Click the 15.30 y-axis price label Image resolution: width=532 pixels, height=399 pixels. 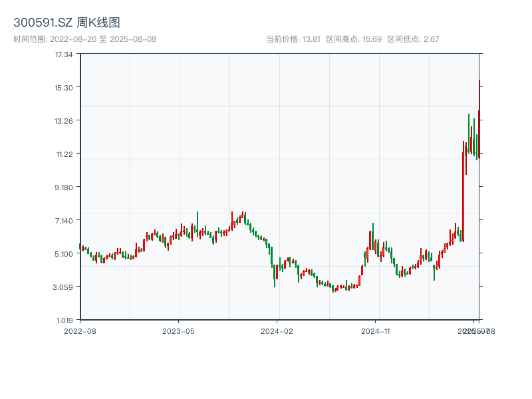pyautogui.click(x=64, y=88)
